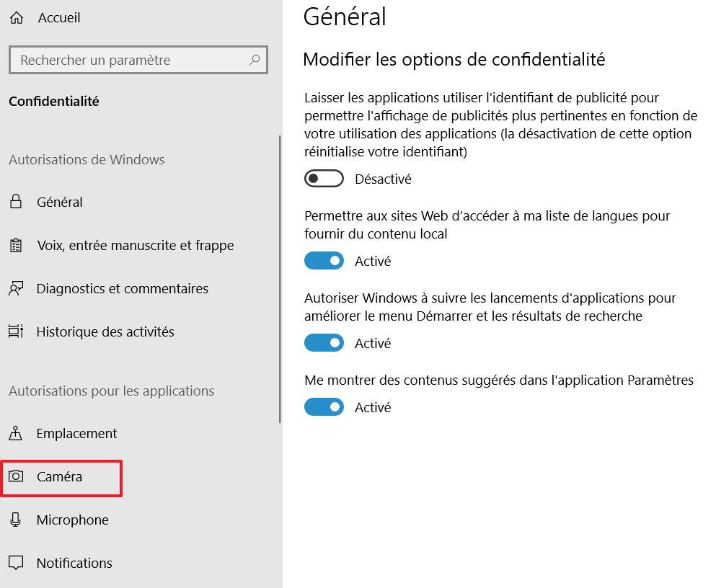Select the Microphone icon

(x=17, y=520)
